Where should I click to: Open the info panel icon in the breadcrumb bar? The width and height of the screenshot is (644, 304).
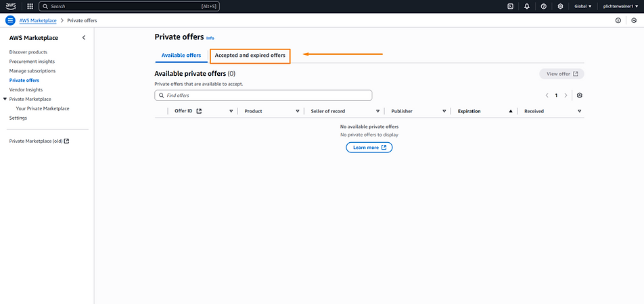click(618, 20)
